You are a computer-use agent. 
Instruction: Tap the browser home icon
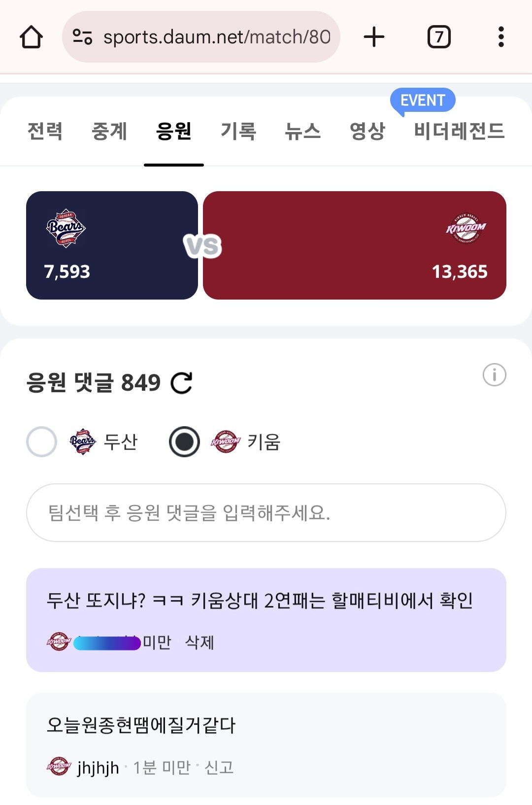(31, 37)
